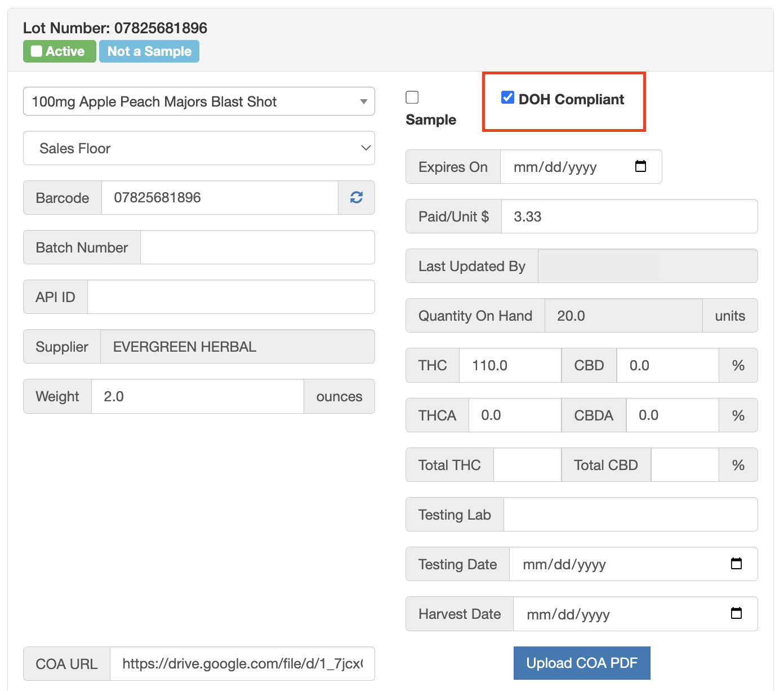Open the product dropdown showing Apple Peach Blast Shot

tap(199, 101)
